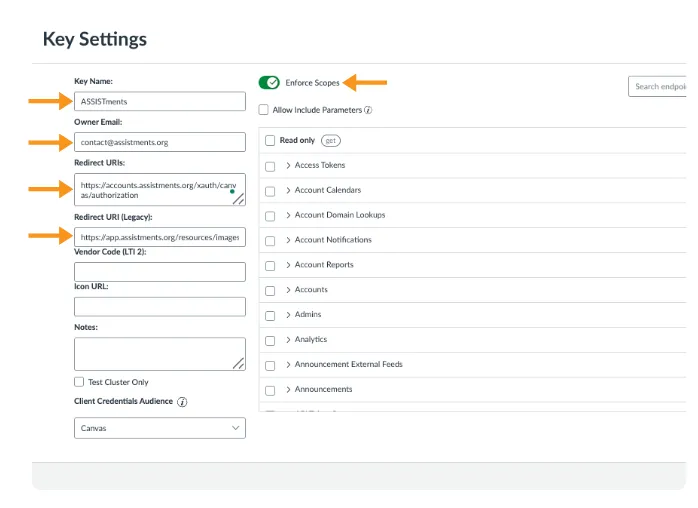Click the Client Credentials Audience info icon

(182, 402)
